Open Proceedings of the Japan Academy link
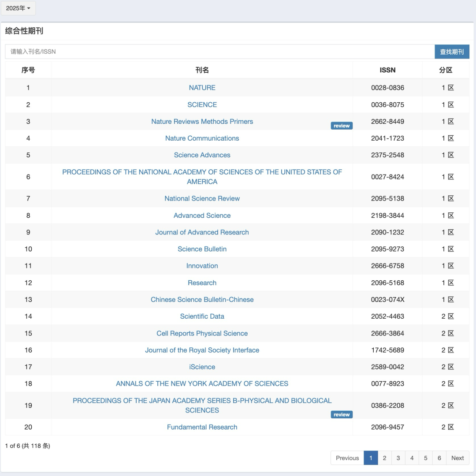 202,405
